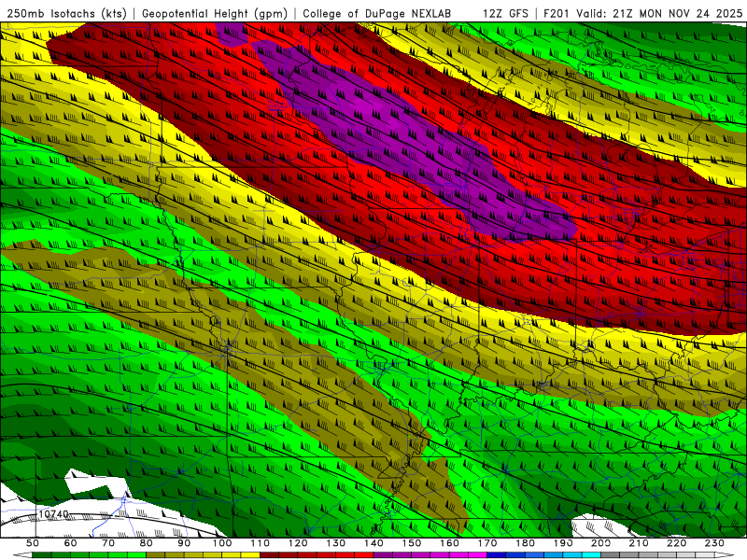Click the 50 value on the color scale
Screen dimensions: 747x560
(x=33, y=543)
